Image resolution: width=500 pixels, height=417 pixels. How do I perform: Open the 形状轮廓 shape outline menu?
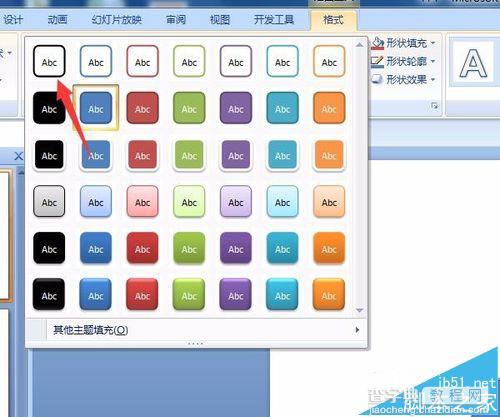click(404, 61)
